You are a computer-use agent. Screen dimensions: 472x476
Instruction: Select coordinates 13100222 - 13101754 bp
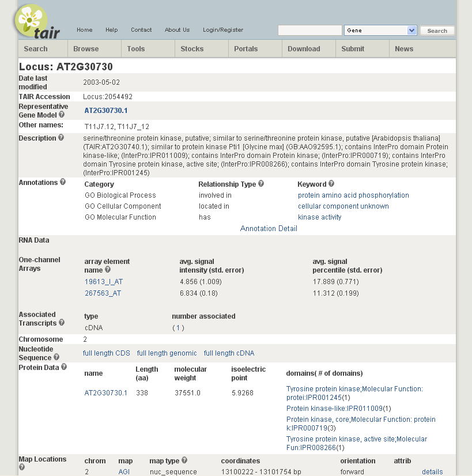point(261,472)
